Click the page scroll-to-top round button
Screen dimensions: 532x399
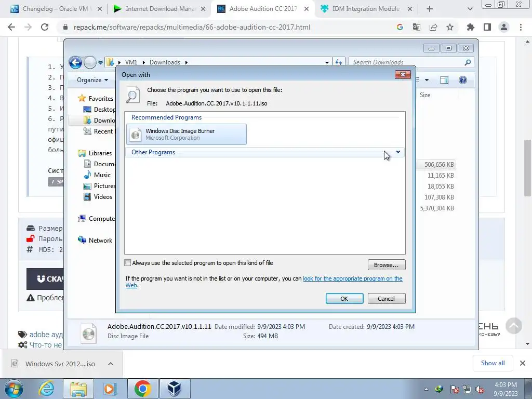(514, 326)
